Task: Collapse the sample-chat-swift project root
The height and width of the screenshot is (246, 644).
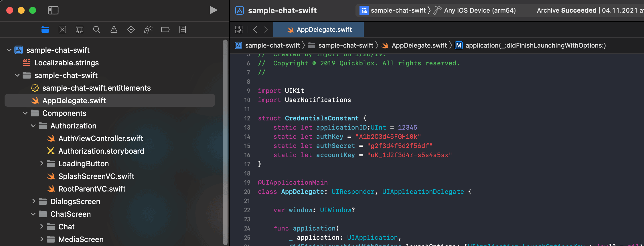Action: [9, 50]
